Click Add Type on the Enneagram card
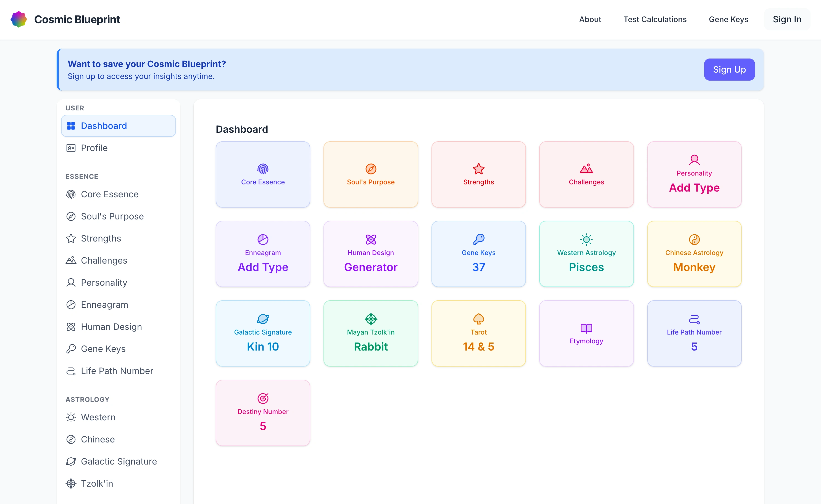 (x=263, y=267)
